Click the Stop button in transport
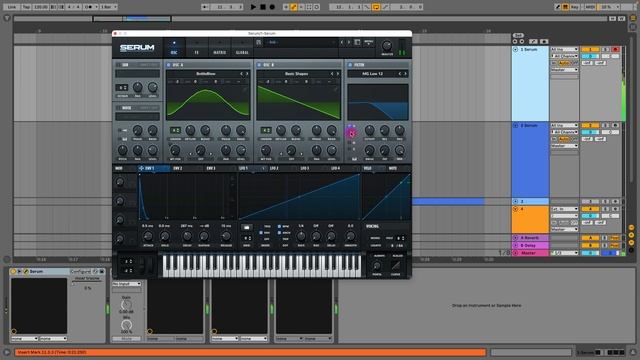The image size is (640, 360). point(263,7)
